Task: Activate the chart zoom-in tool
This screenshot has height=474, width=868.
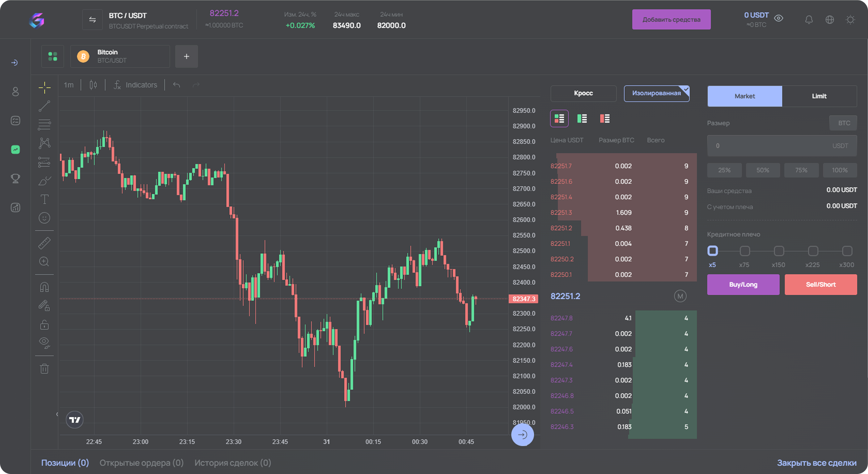Action: pyautogui.click(x=44, y=262)
